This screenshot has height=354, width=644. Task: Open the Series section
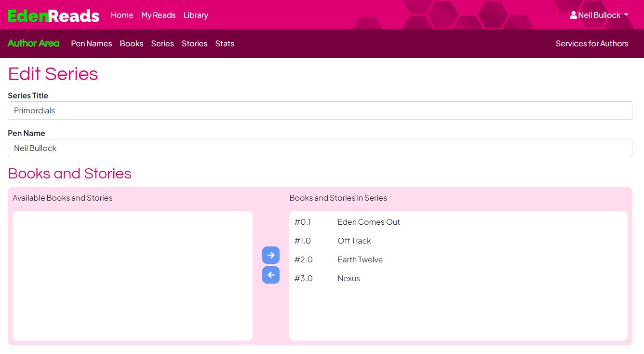point(162,43)
